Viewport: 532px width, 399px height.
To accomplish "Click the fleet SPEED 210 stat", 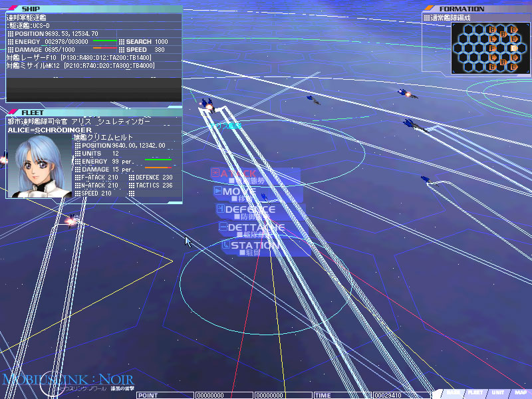I will 93,194.
